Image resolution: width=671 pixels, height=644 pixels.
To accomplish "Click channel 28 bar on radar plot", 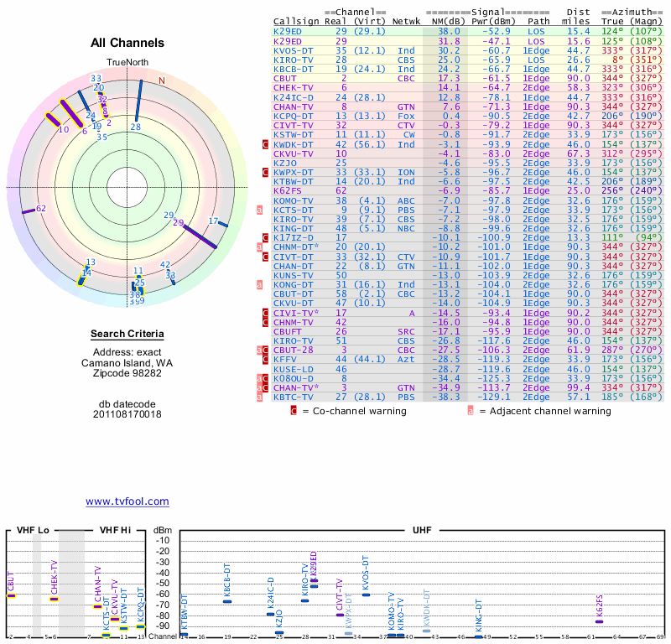I will click(x=138, y=101).
